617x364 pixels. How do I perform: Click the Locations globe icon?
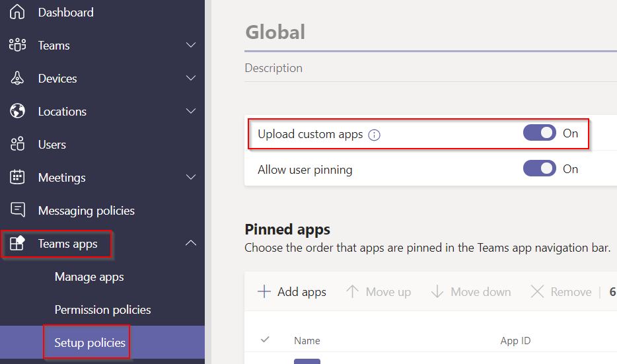(17, 111)
